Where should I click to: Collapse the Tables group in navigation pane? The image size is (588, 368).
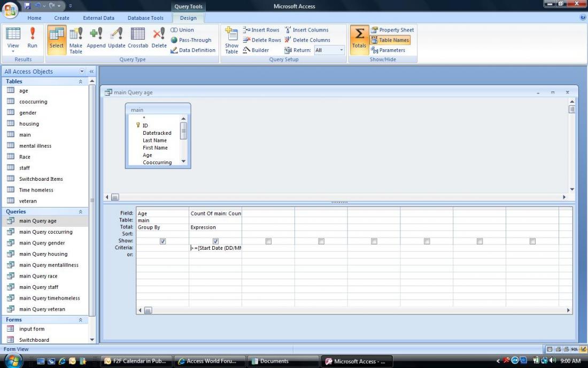(x=81, y=81)
